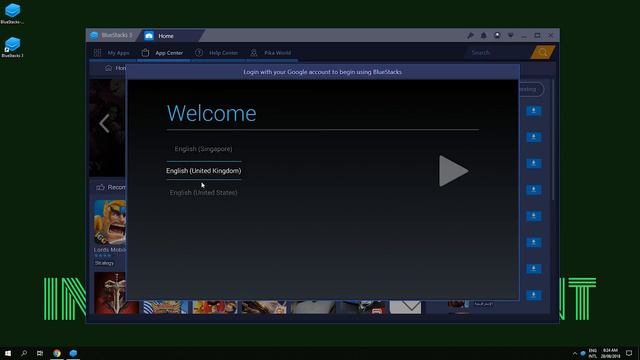
Task: Click the Home breadcrumb icon
Action: 108,68
